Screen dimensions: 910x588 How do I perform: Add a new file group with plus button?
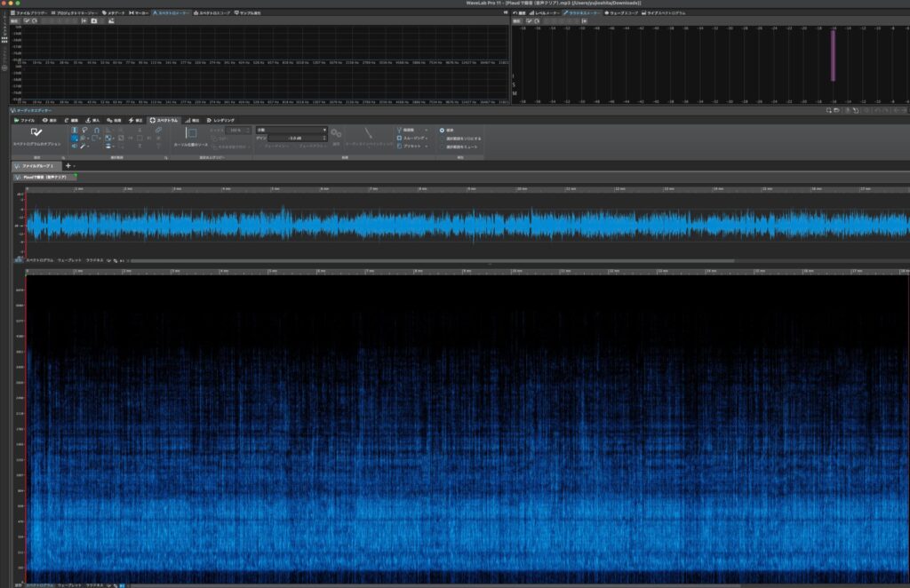(68, 166)
